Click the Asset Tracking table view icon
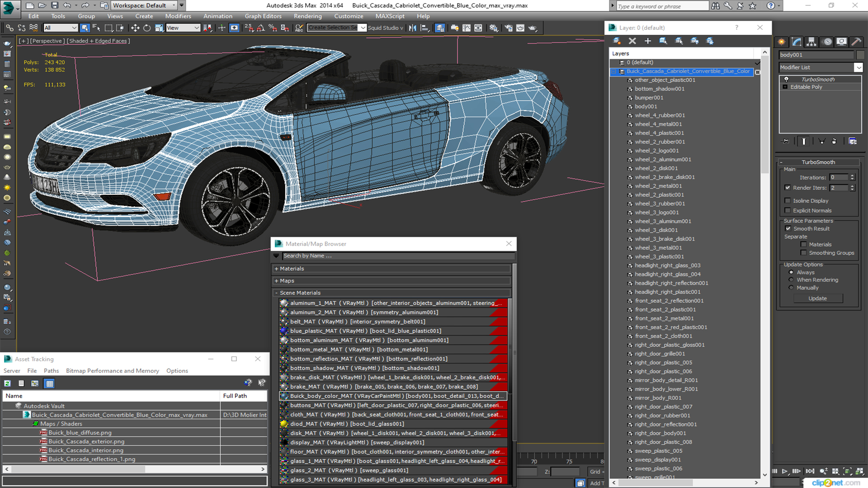Viewport: 868px width, 488px height. tap(50, 383)
